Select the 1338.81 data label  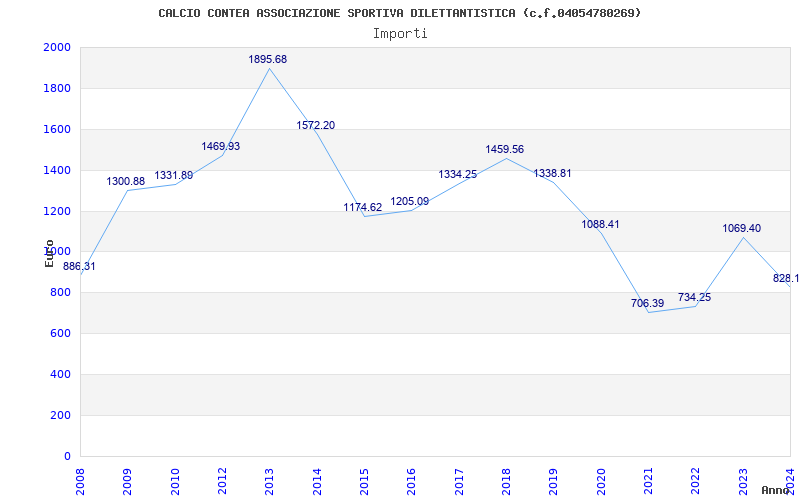click(x=553, y=173)
